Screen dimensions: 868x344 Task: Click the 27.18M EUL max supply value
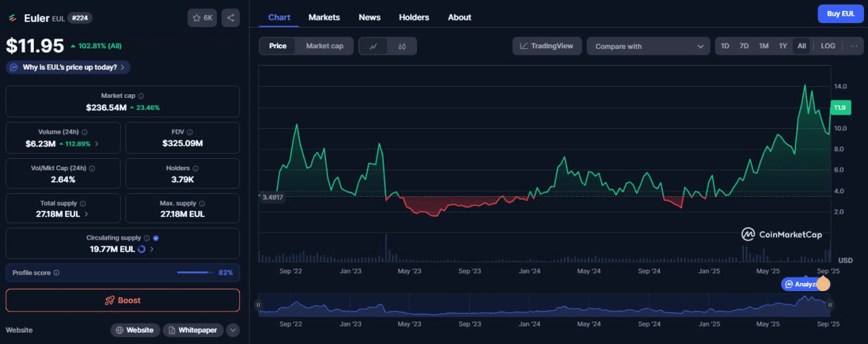coord(182,214)
